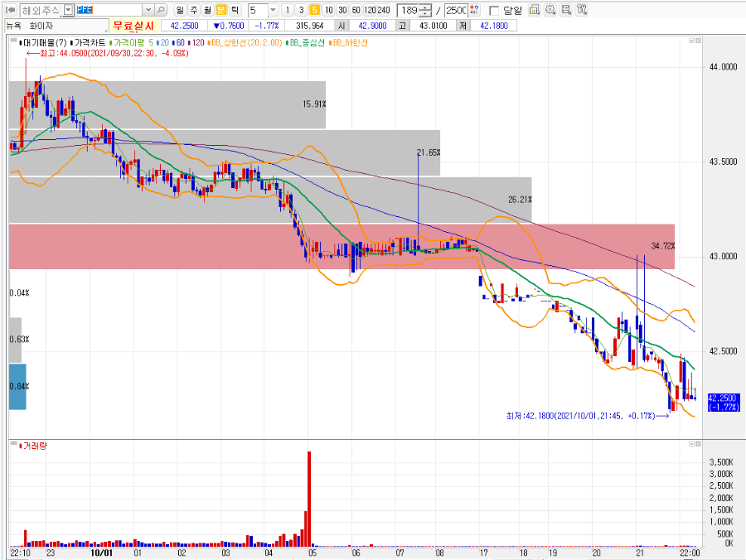Select the 주 (weekly) period toggle
The image size is (746, 560).
[194, 10]
